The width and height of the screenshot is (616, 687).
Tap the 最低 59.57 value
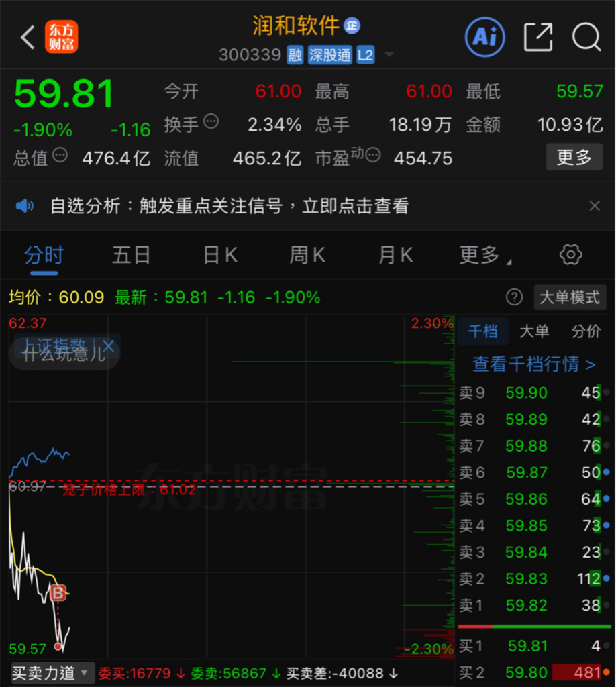(580, 91)
